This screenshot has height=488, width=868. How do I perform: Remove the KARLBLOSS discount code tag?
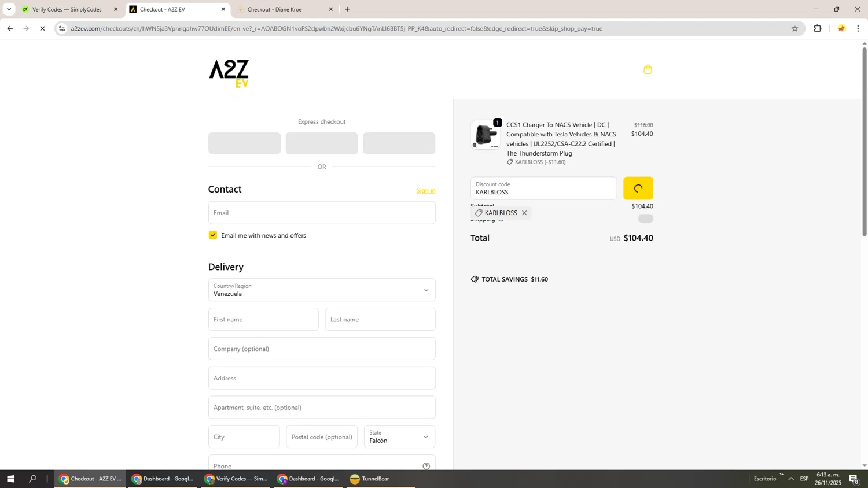(524, 213)
